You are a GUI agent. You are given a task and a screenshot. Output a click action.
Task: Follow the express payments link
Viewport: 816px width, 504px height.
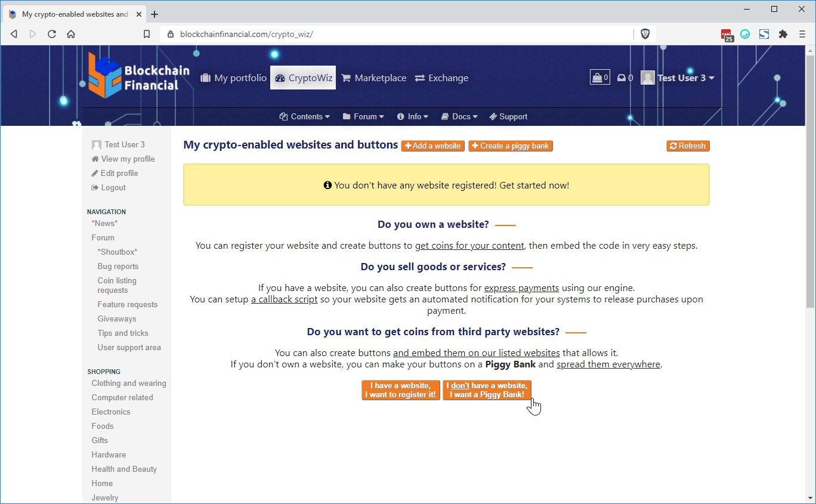coord(521,288)
